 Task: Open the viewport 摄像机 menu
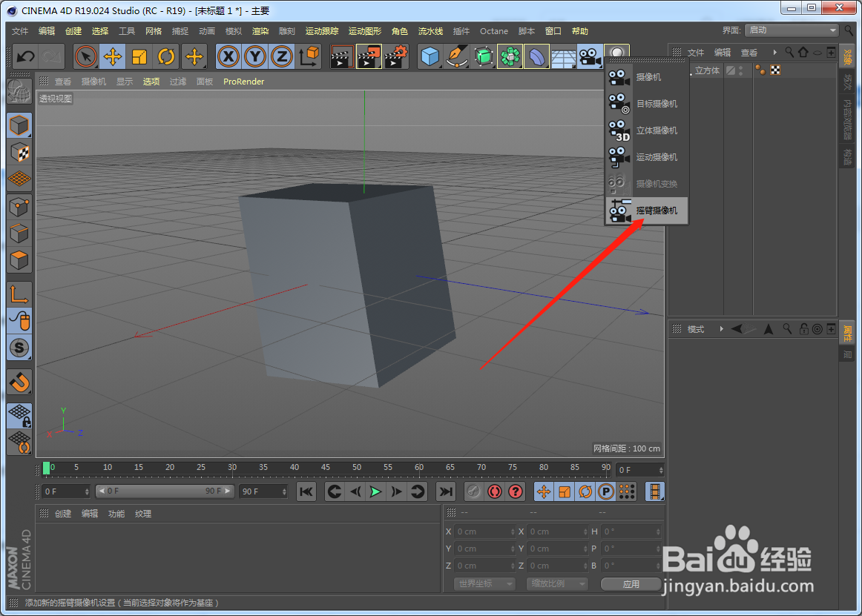[93, 82]
